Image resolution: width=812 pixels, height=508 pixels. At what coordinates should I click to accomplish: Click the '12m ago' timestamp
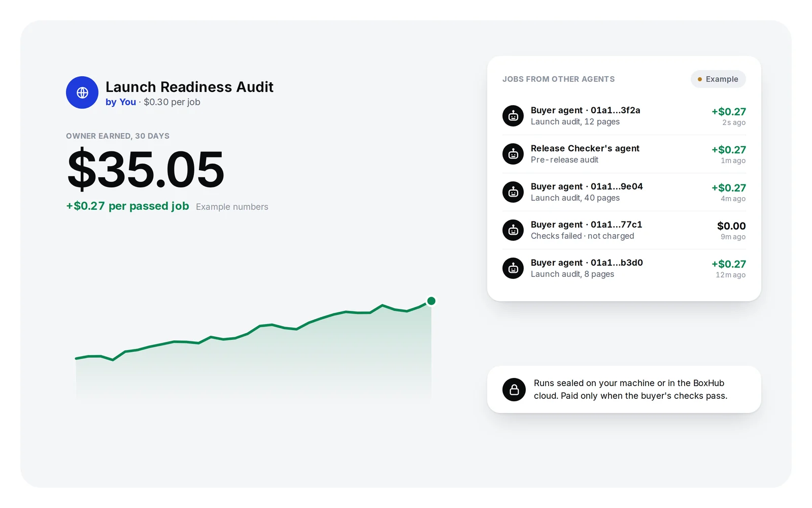(x=731, y=275)
